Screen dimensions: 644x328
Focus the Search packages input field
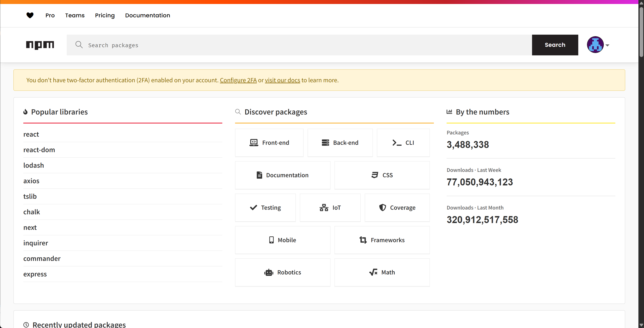coord(299,45)
